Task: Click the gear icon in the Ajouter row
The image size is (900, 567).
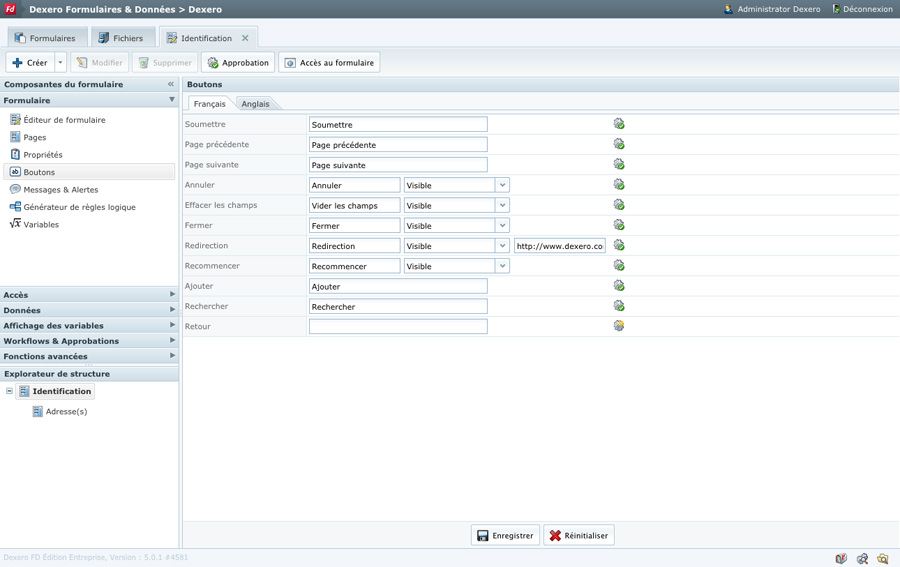Action: (x=619, y=286)
